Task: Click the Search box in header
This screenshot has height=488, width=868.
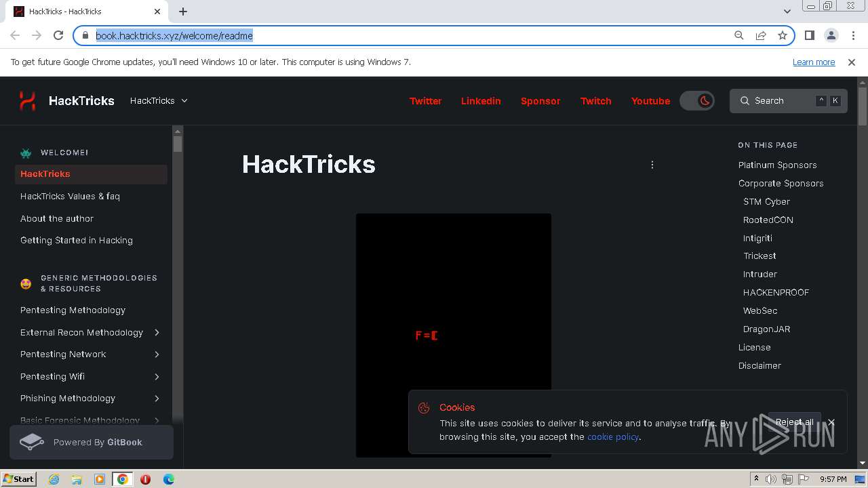Action: point(789,100)
